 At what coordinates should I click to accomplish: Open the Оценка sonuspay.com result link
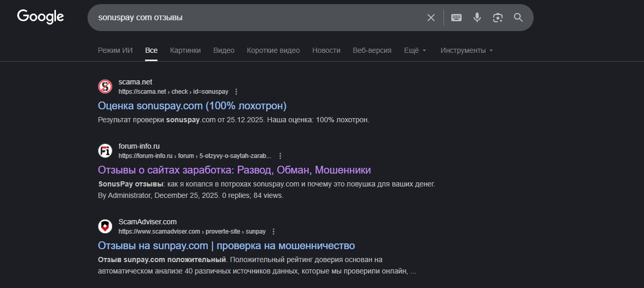pyautogui.click(x=192, y=106)
